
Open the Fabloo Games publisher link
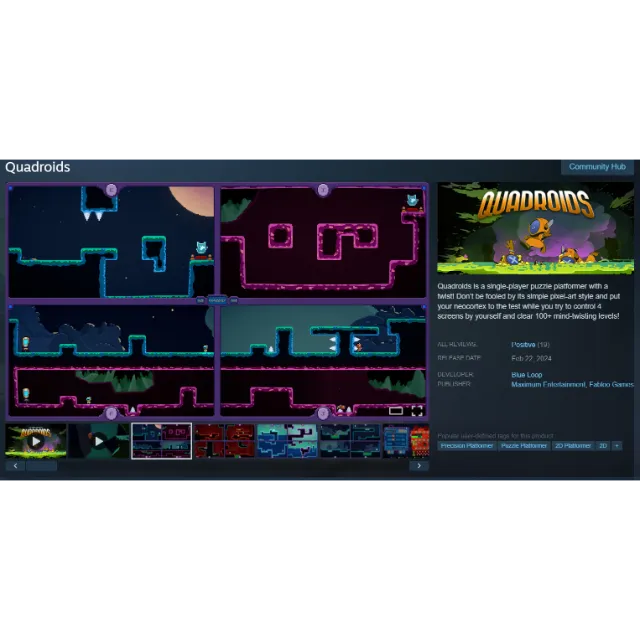click(x=611, y=384)
